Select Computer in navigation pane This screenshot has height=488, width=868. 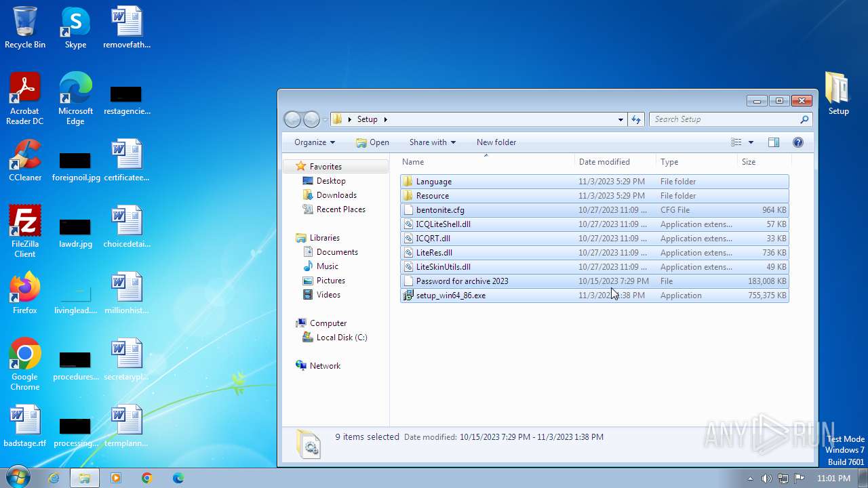click(x=328, y=323)
